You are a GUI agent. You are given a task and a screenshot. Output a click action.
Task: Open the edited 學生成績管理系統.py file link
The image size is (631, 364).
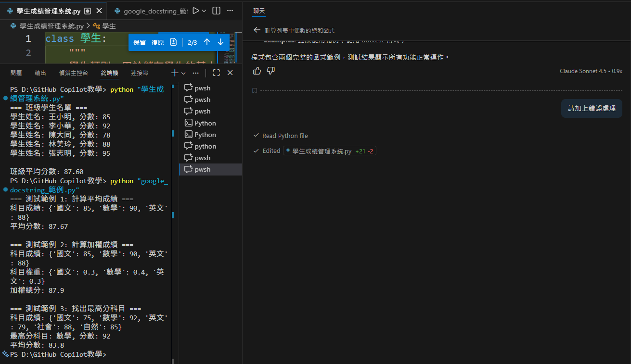tap(322, 151)
